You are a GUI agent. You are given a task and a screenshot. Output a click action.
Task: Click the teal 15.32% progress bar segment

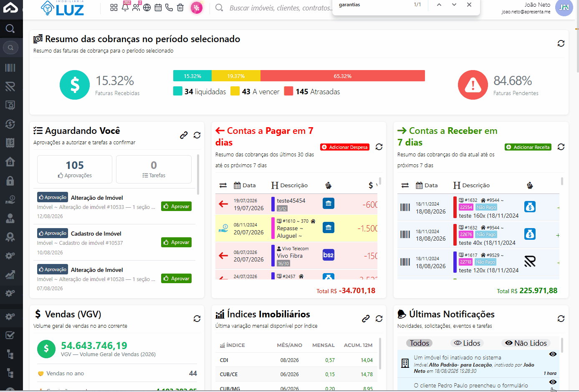pyautogui.click(x=192, y=76)
